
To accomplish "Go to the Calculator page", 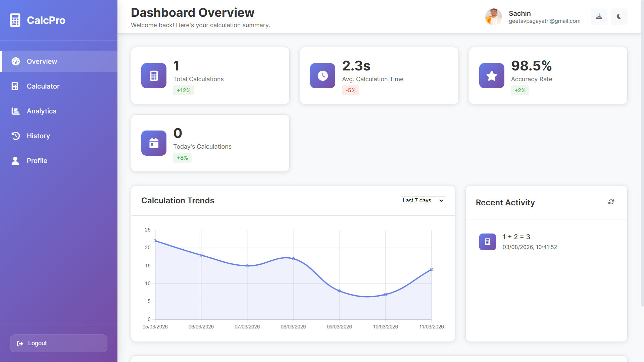I will click(x=43, y=86).
